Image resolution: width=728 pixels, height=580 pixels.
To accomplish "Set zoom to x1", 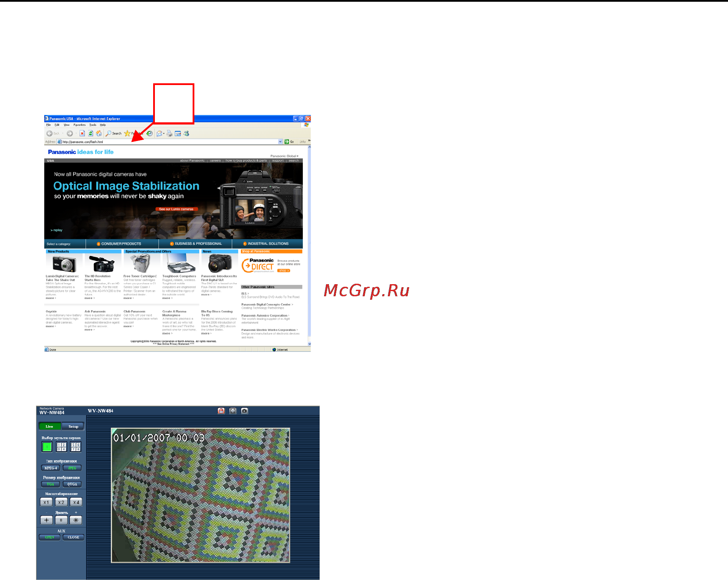I will 46,502.
